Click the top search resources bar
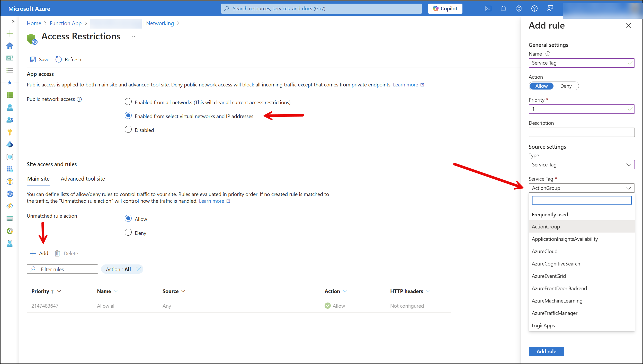 coord(321,8)
